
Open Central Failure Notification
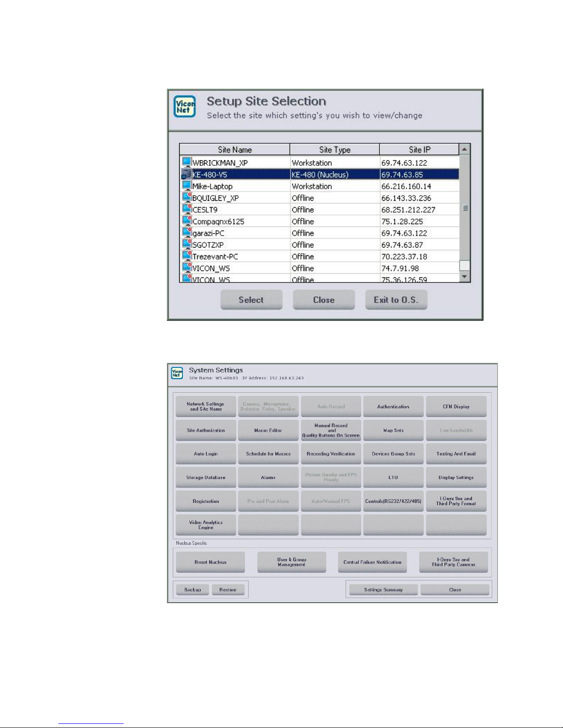(372, 562)
